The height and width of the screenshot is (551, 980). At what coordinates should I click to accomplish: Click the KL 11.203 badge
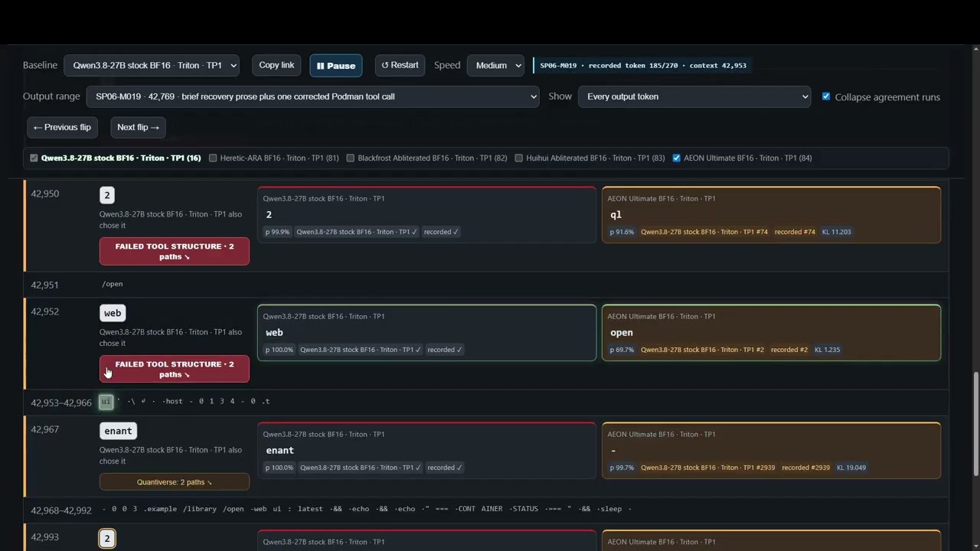[x=838, y=232]
